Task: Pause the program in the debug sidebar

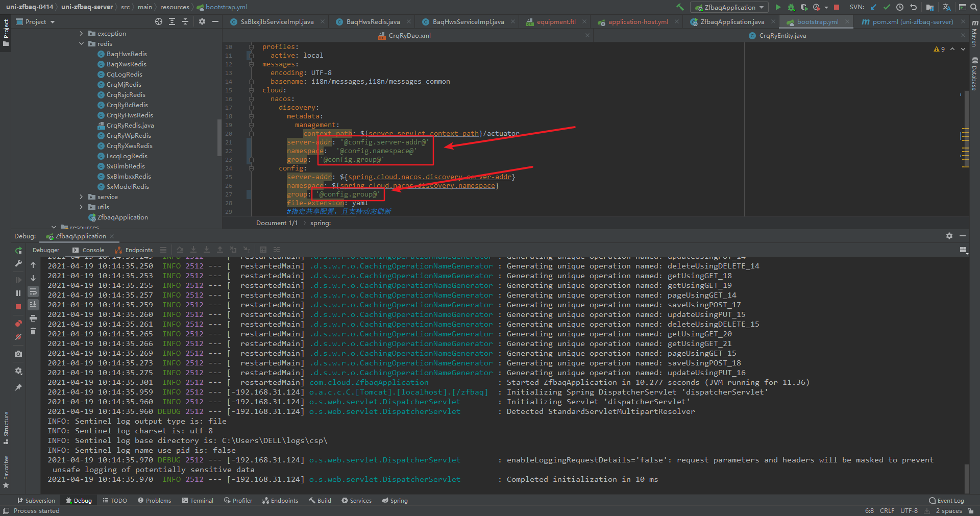Action: tap(18, 293)
